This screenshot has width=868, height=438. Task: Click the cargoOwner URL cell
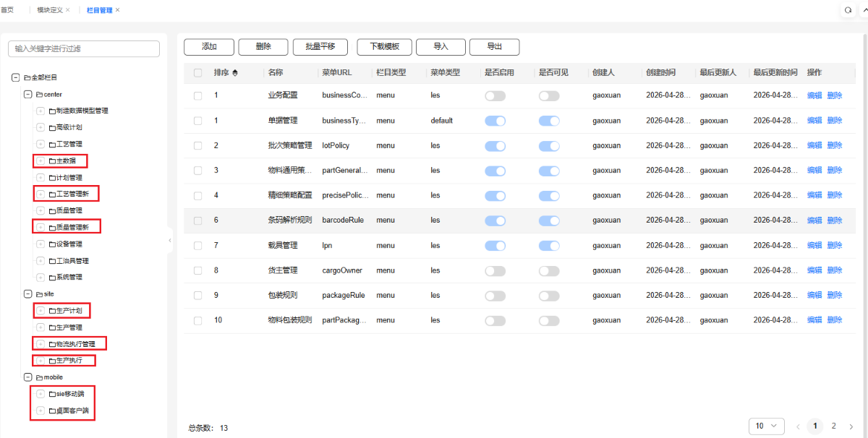pyautogui.click(x=342, y=270)
